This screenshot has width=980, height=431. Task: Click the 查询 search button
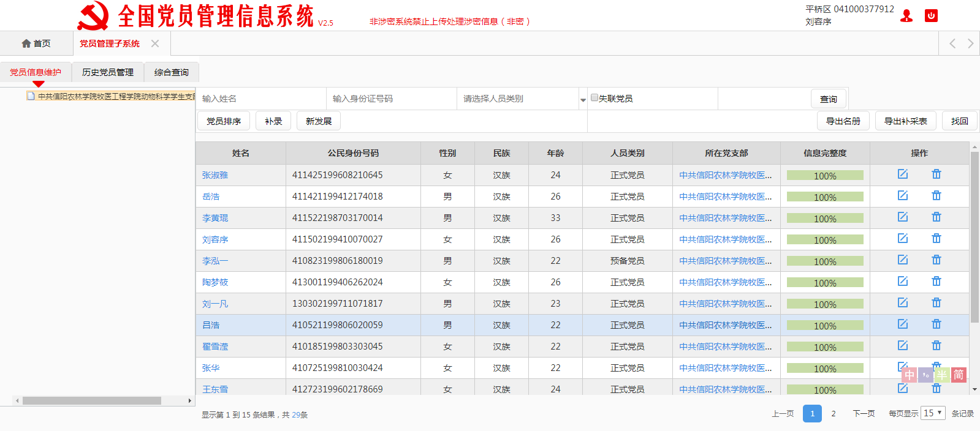pos(829,99)
